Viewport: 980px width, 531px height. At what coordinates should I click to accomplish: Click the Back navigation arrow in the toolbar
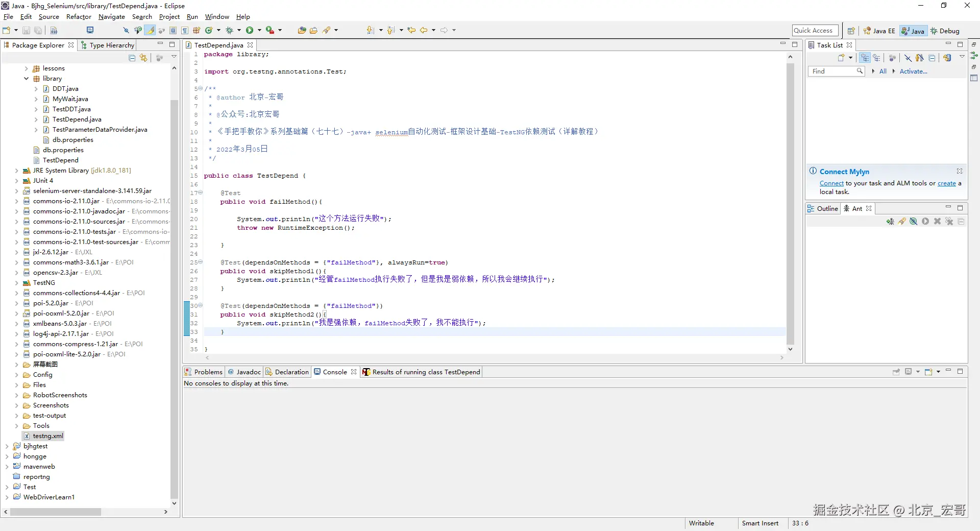point(424,31)
